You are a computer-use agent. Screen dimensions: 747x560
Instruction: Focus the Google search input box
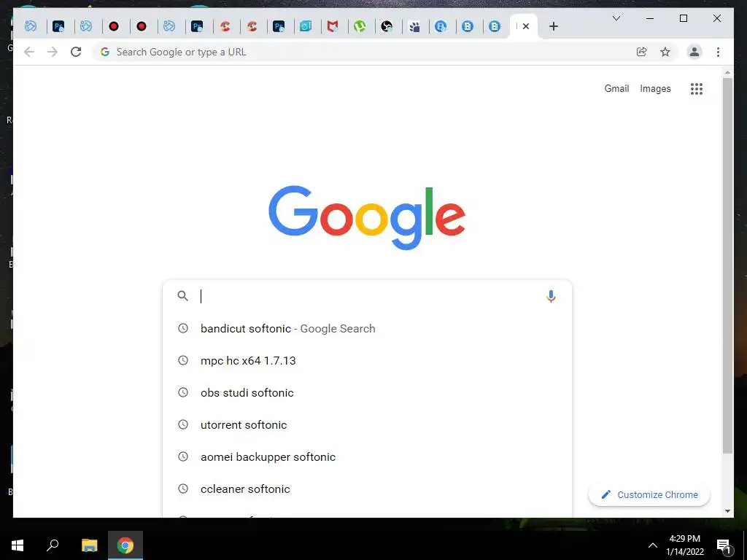click(369, 296)
